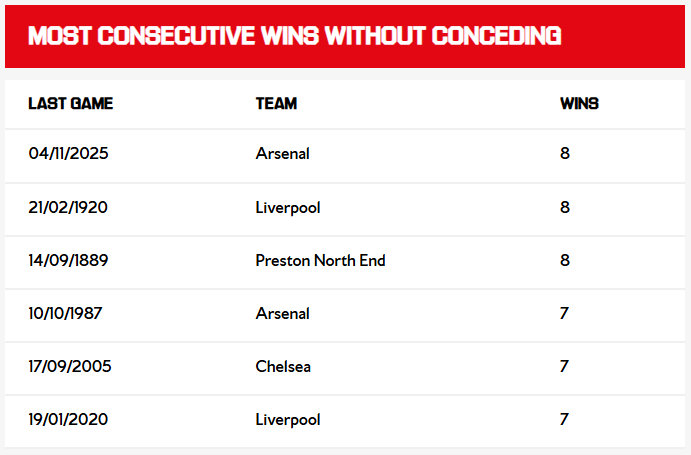Image resolution: width=691 pixels, height=455 pixels.
Task: Click the date 14/09/1889
Action: pyautogui.click(x=68, y=261)
